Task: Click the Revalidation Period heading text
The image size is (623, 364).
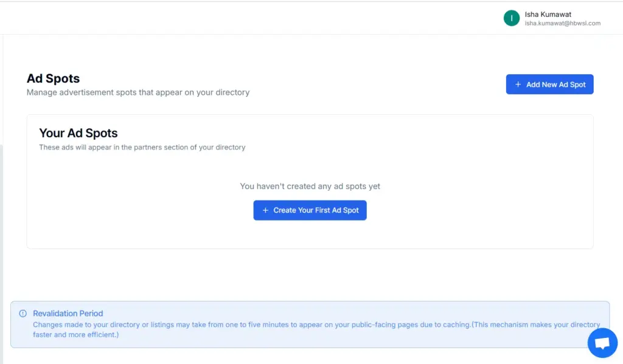Action: (x=68, y=313)
